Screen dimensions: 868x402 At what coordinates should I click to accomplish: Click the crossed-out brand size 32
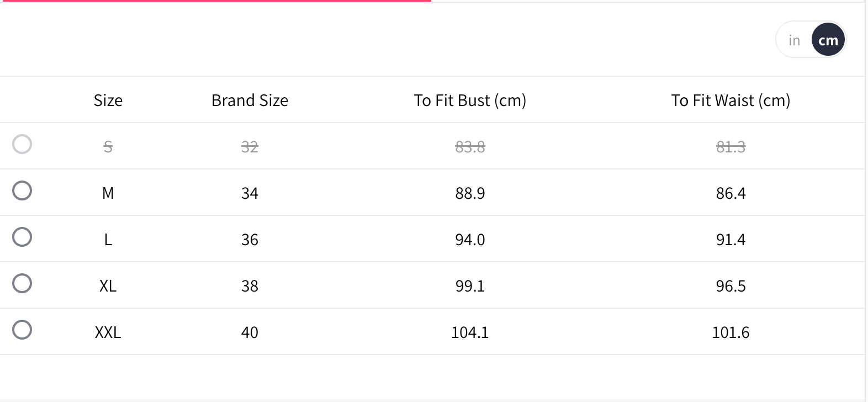pyautogui.click(x=250, y=147)
